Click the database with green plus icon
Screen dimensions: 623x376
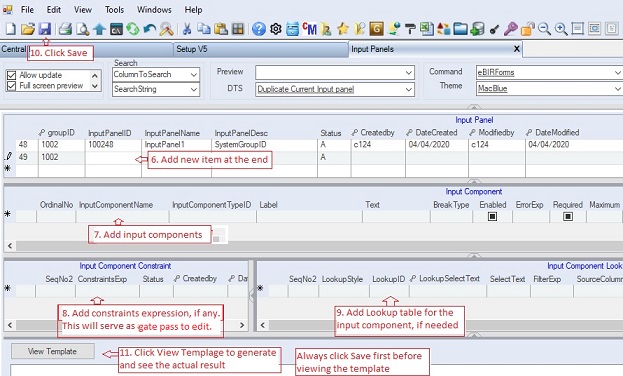(x=477, y=29)
